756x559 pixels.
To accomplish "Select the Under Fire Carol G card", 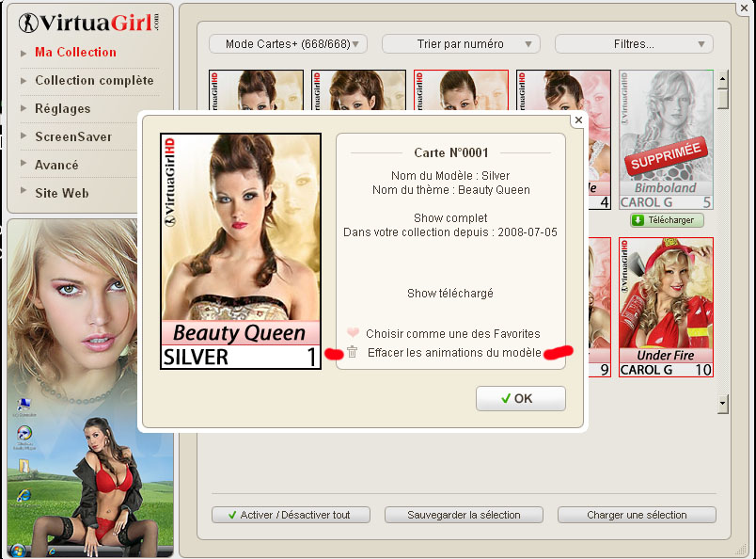I will click(666, 307).
